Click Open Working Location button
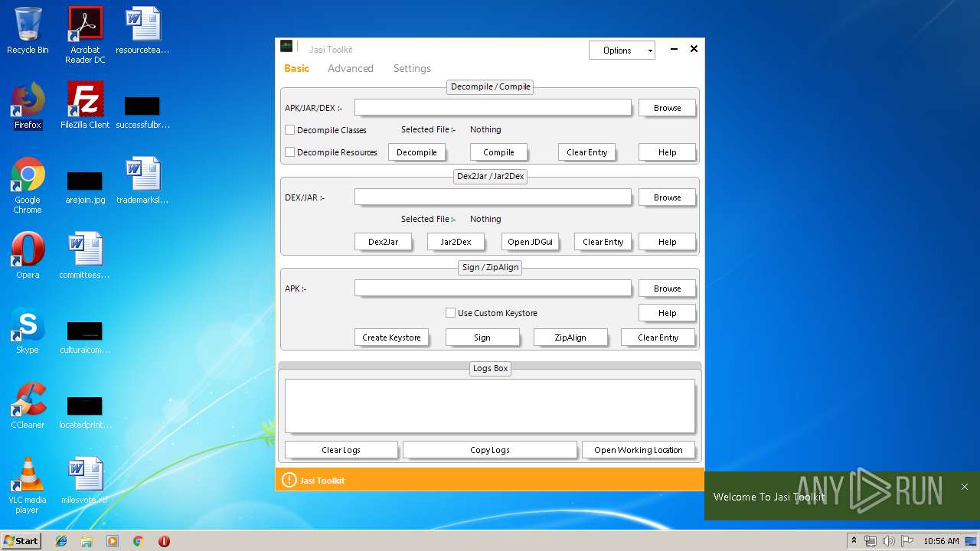This screenshot has width=980, height=551. point(639,450)
